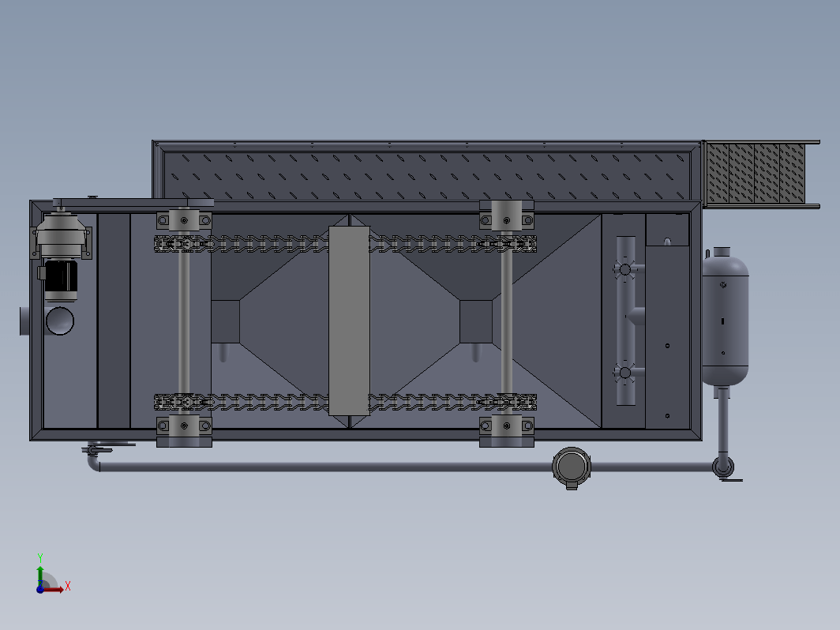Select the upper conveyor chain
Viewport: 840px width, 630px height.
(345, 244)
